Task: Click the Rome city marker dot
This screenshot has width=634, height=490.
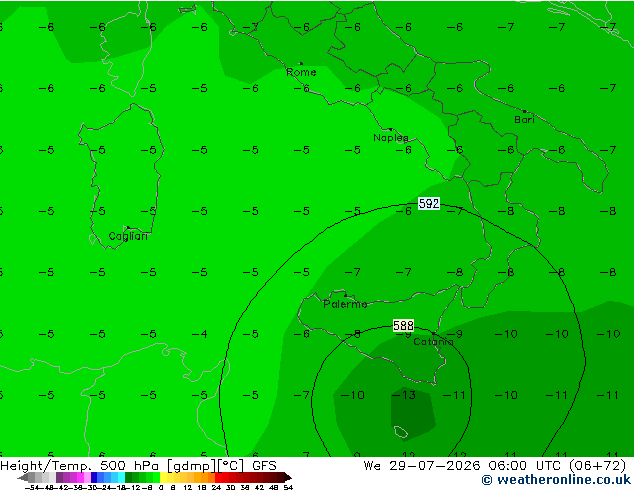Action: (300, 63)
